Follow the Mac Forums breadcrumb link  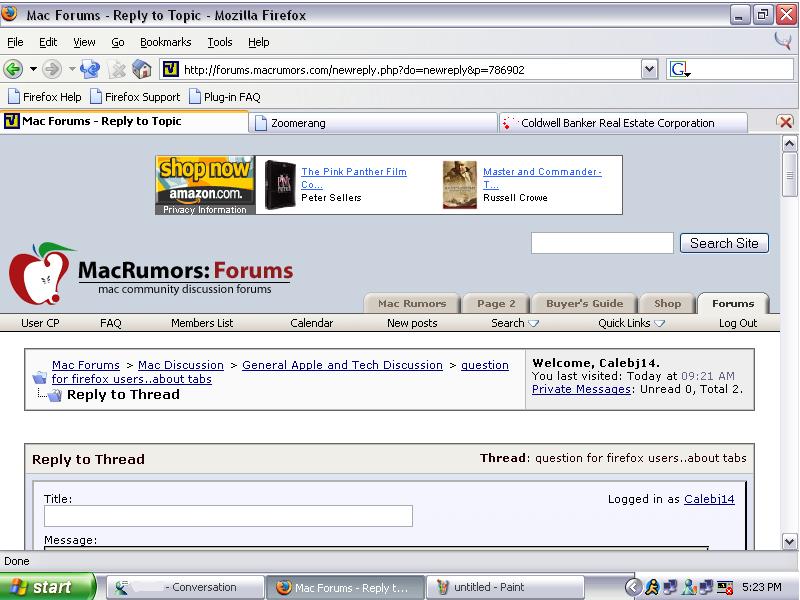(86, 365)
